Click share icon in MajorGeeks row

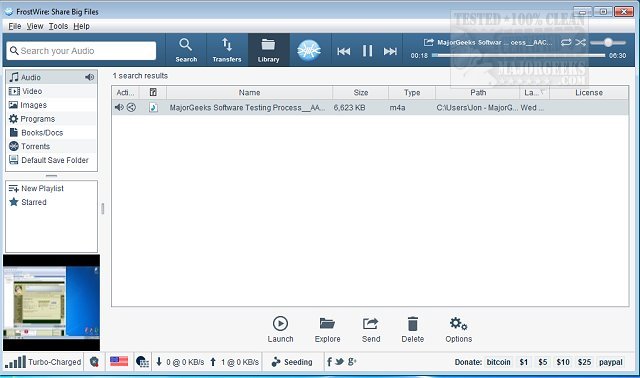pyautogui.click(x=131, y=107)
